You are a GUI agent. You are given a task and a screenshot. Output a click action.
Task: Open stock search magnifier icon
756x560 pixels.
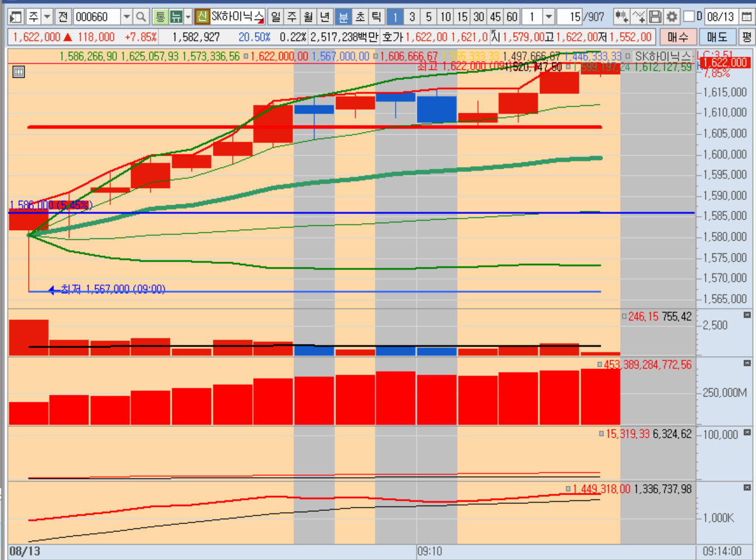pyautogui.click(x=141, y=17)
